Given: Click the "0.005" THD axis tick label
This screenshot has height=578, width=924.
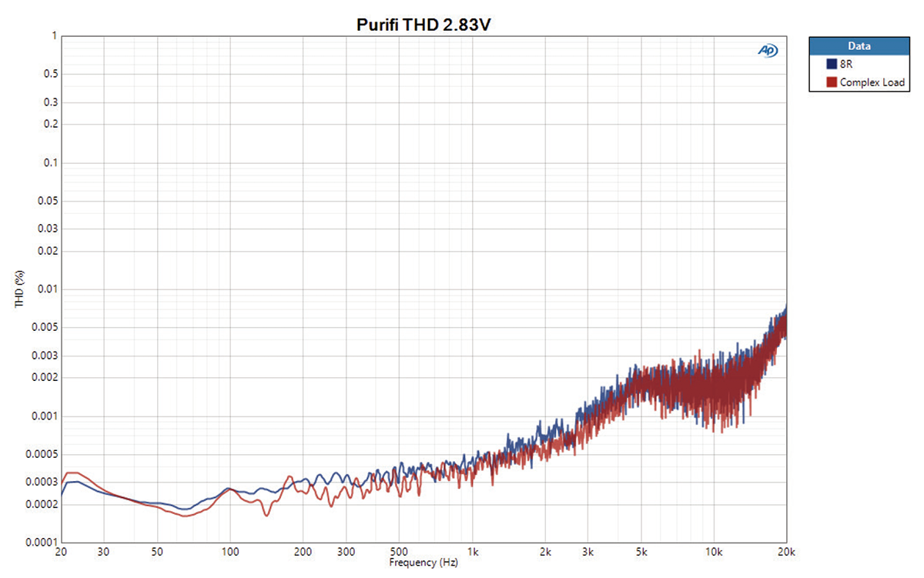Looking at the screenshot, I should [46, 327].
